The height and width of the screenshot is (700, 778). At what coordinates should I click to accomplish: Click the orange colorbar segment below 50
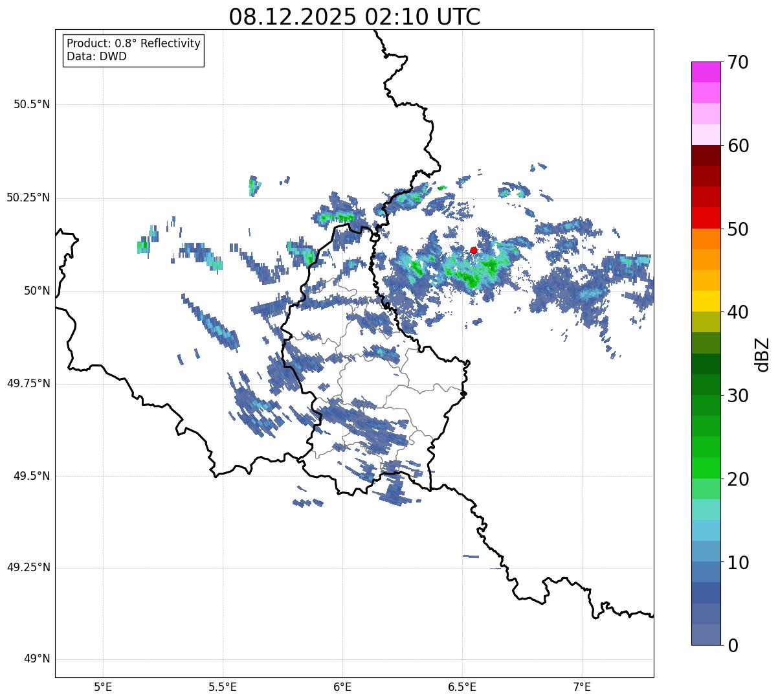point(706,239)
